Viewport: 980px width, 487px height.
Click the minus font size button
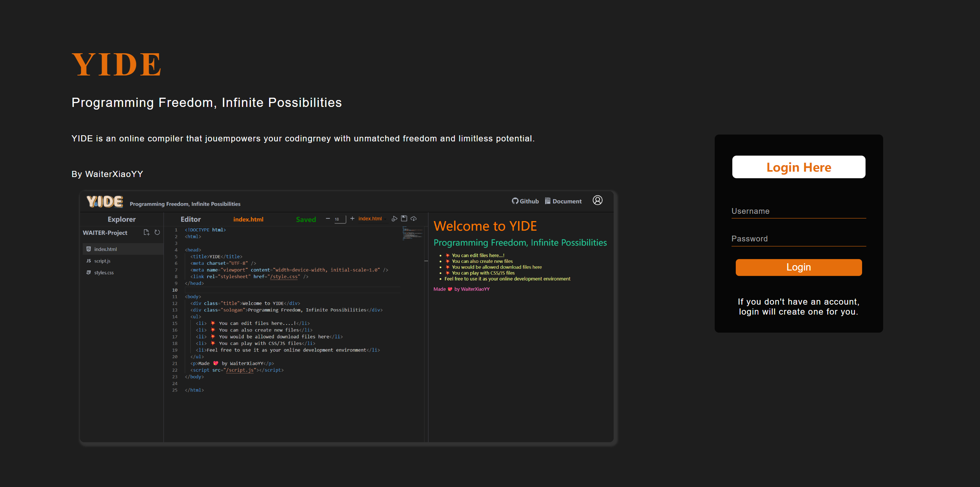328,219
